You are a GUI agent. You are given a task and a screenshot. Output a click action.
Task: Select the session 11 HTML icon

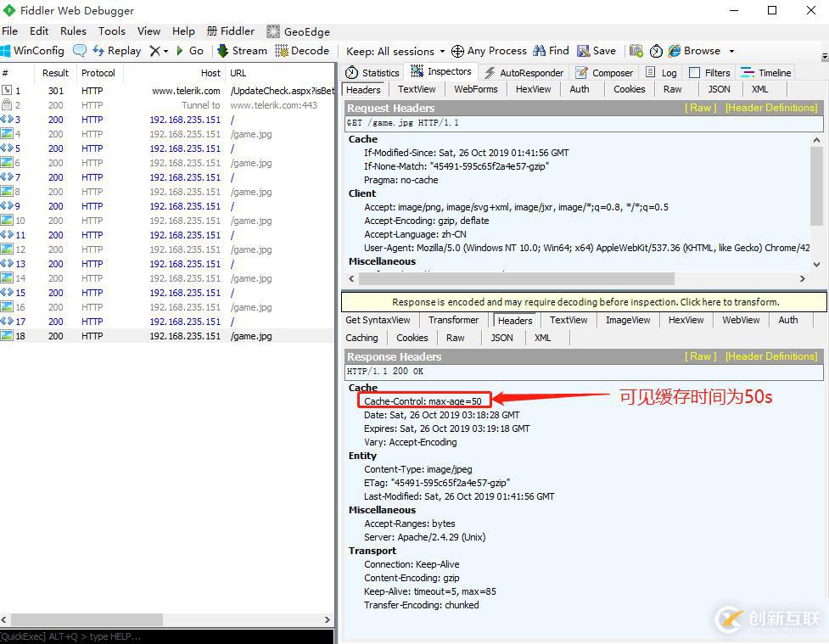(6, 234)
